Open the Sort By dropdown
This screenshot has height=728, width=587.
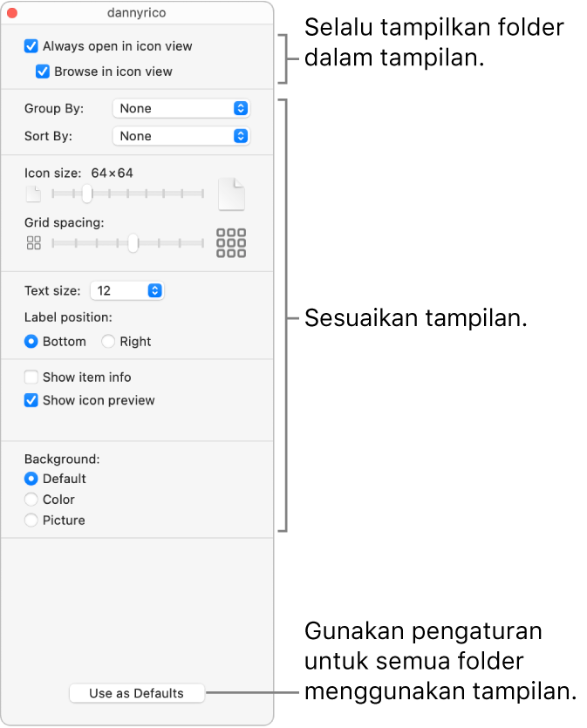(181, 136)
